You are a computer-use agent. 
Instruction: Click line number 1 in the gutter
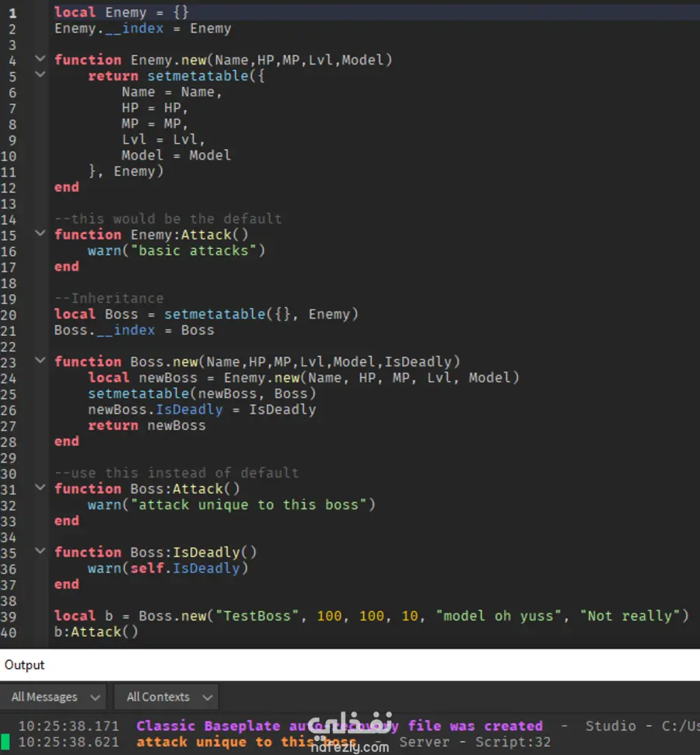[12, 13]
